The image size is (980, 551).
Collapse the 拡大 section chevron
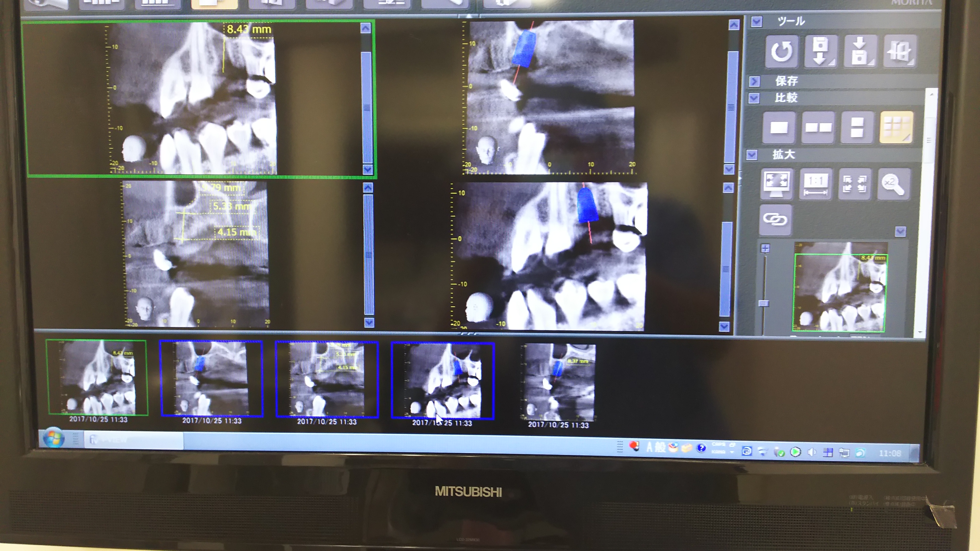[x=752, y=155]
